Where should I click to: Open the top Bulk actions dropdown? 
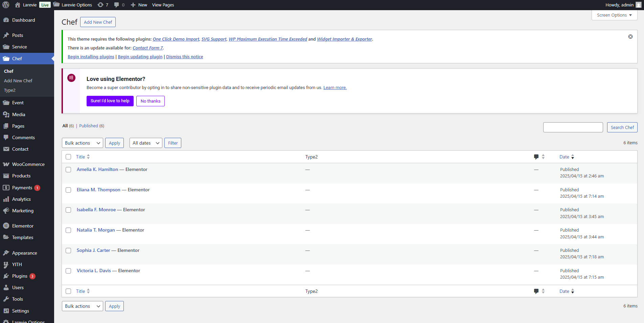tap(83, 143)
